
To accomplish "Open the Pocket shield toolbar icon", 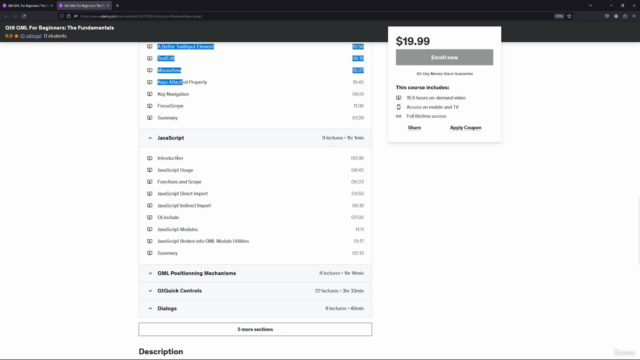I will point(607,16).
